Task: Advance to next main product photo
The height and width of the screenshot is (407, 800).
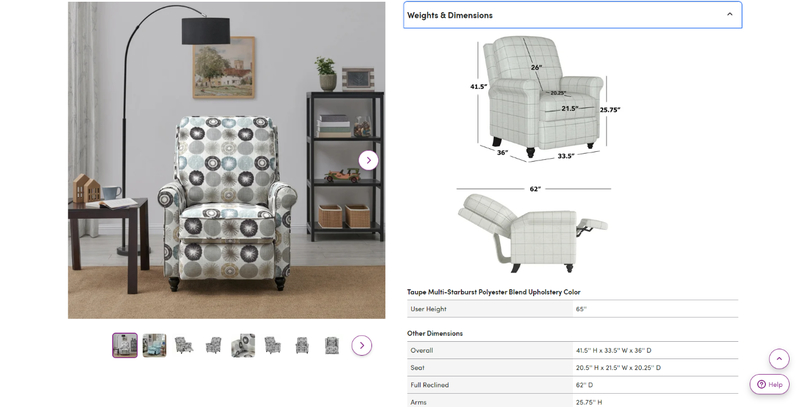Action: (368, 160)
